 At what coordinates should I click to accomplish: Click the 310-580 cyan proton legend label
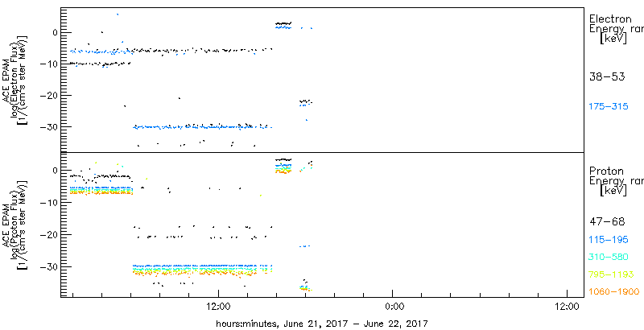(609, 258)
